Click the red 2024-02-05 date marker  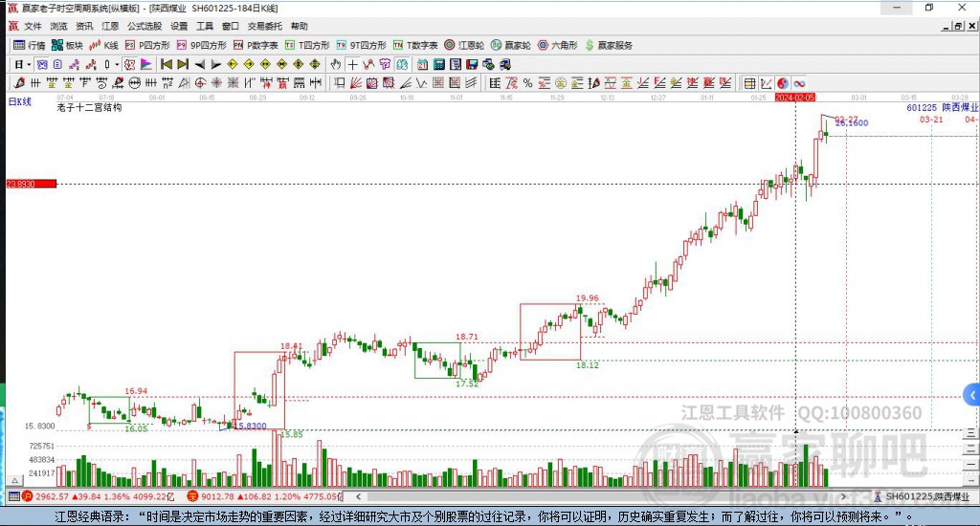(795, 98)
